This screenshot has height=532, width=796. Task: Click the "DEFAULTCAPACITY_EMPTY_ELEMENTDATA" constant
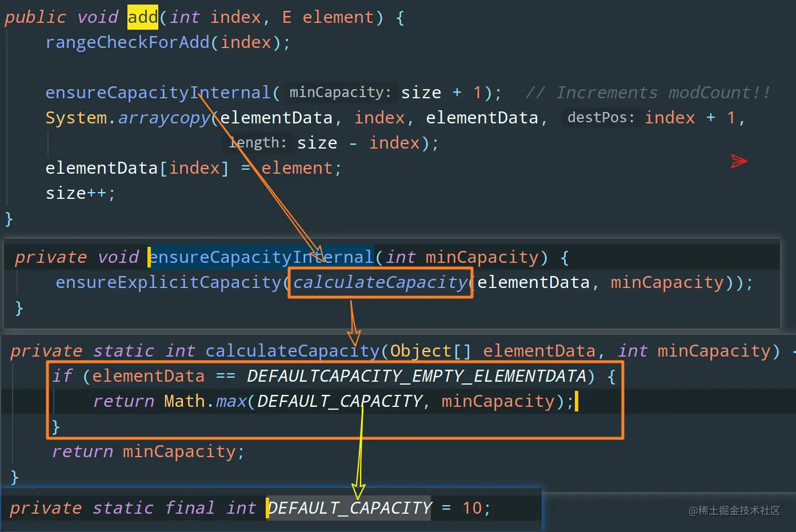417,376
